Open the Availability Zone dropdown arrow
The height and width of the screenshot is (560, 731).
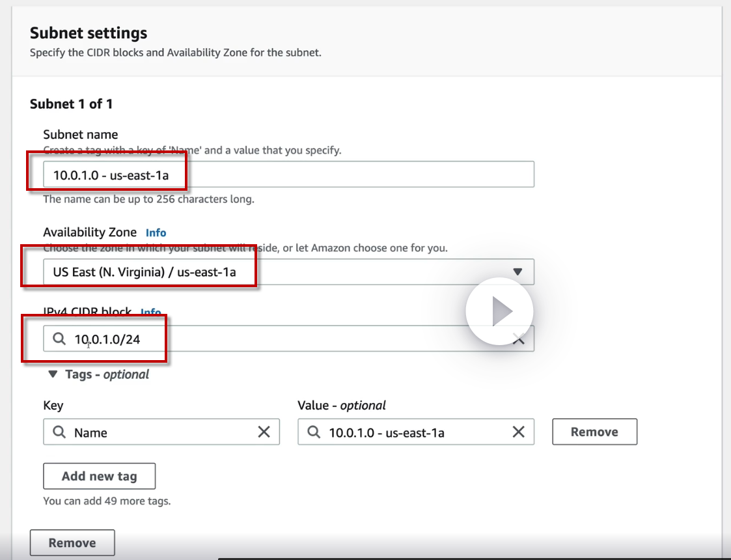click(x=517, y=272)
